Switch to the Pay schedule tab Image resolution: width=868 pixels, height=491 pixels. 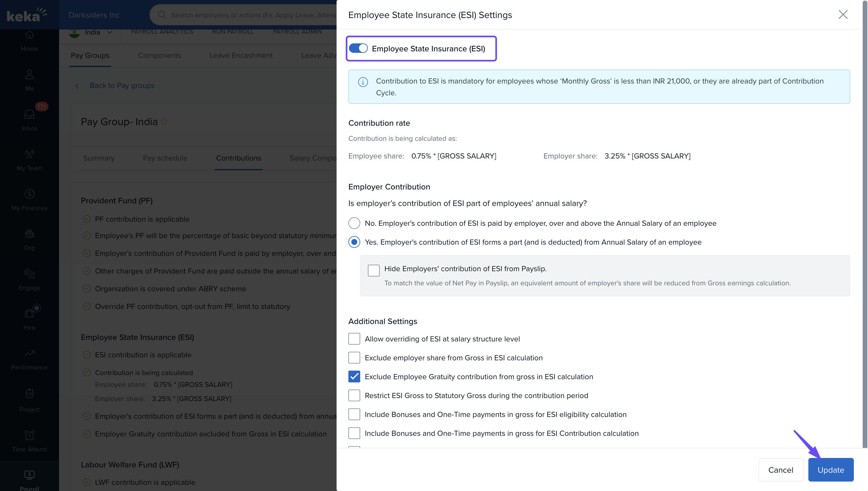click(165, 158)
